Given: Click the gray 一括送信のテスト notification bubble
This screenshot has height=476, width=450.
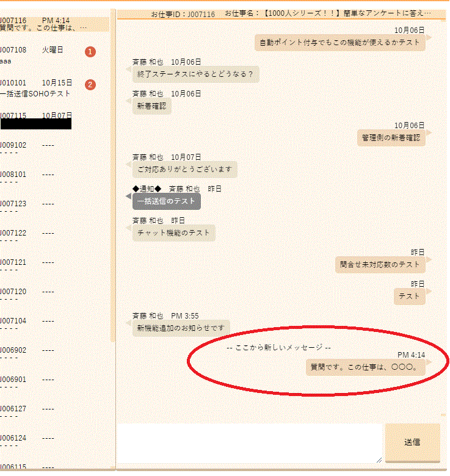Looking at the screenshot, I should (x=167, y=201).
